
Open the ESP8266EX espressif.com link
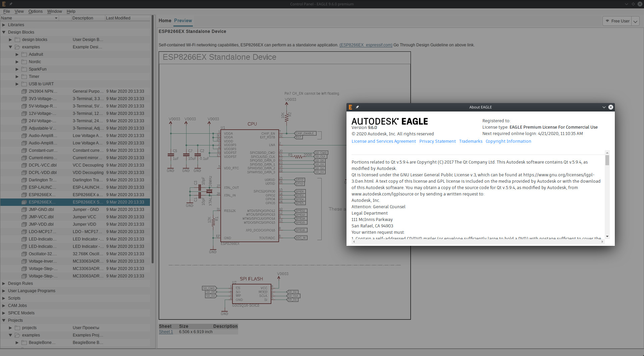(x=366, y=45)
